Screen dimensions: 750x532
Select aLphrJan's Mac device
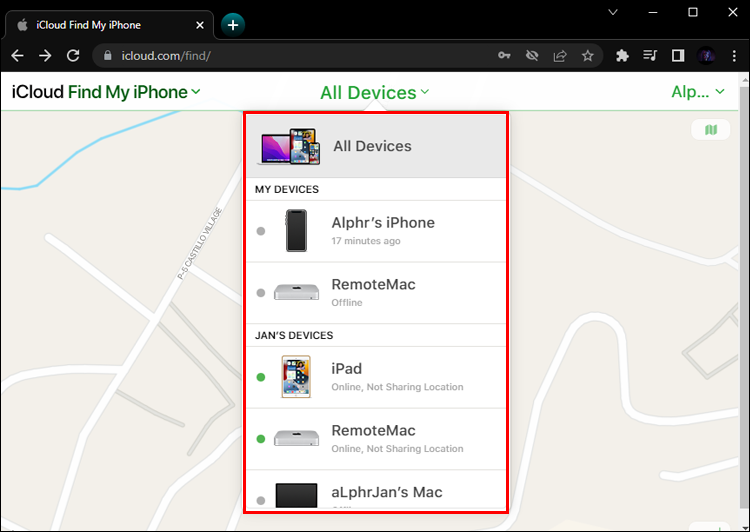[376, 490]
